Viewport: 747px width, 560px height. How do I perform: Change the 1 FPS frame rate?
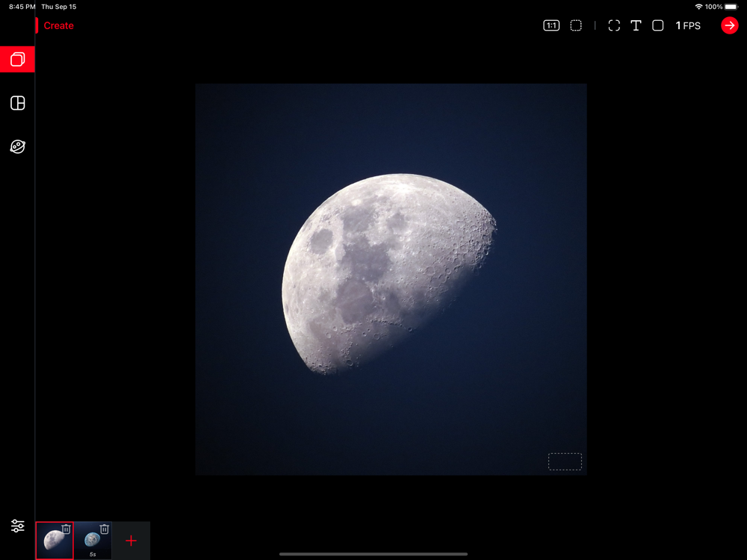688,25
